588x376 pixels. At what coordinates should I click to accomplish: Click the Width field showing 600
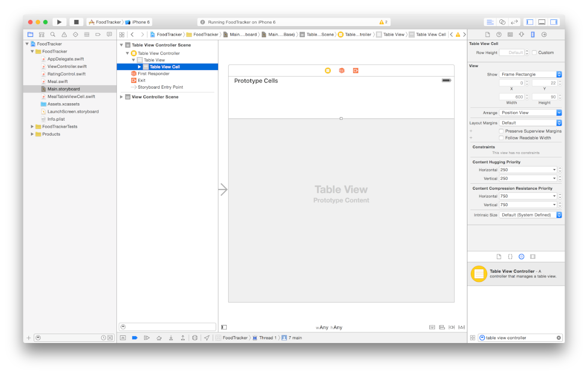pyautogui.click(x=511, y=97)
